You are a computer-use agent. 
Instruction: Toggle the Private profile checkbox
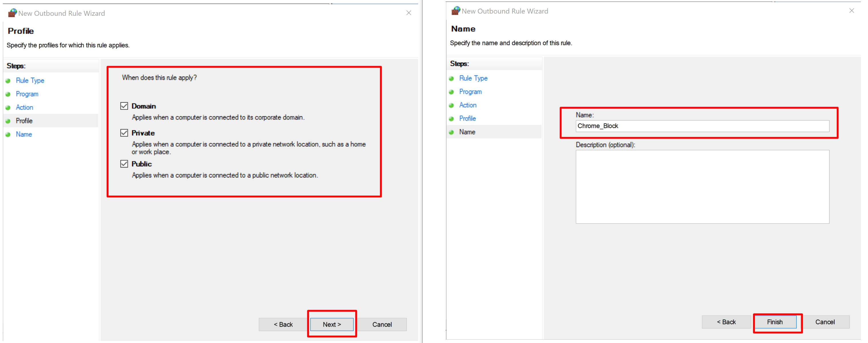point(124,133)
